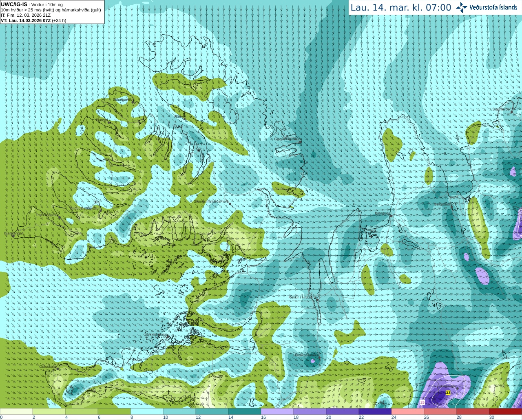Image resolution: width=522 pixels, height=420 pixels.
Task: Click the UWC/IG-IS model title text
Action: [14, 4]
